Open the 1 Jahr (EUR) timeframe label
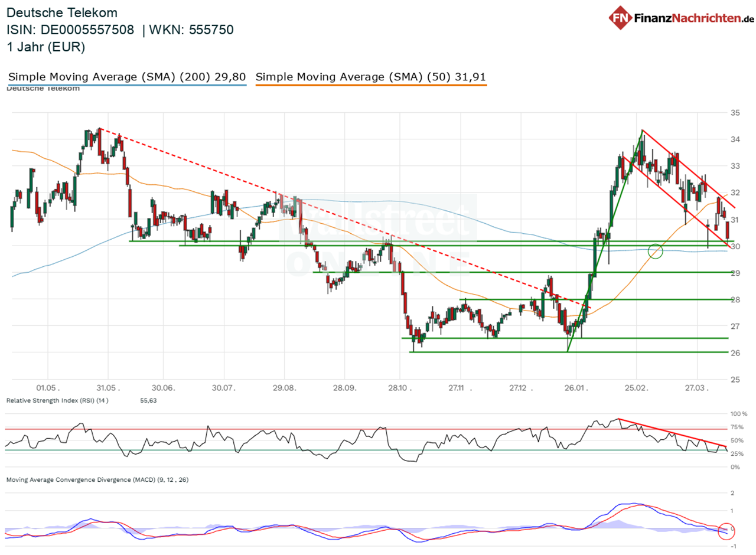756x555 pixels. click(x=45, y=47)
